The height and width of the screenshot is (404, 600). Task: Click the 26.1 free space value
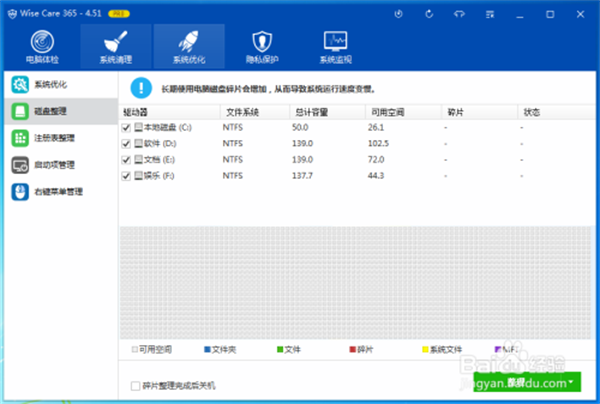point(376,127)
